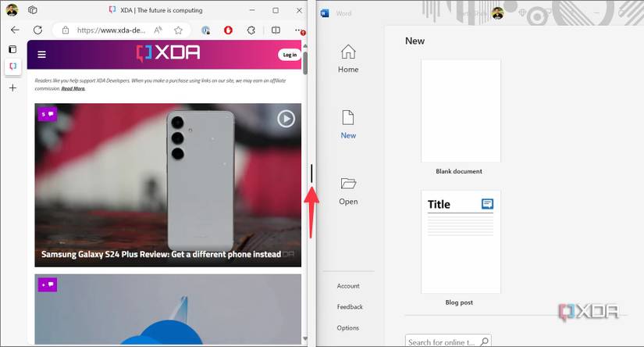Play video on Galaxy S24 article
The width and height of the screenshot is (644, 347).
click(286, 119)
